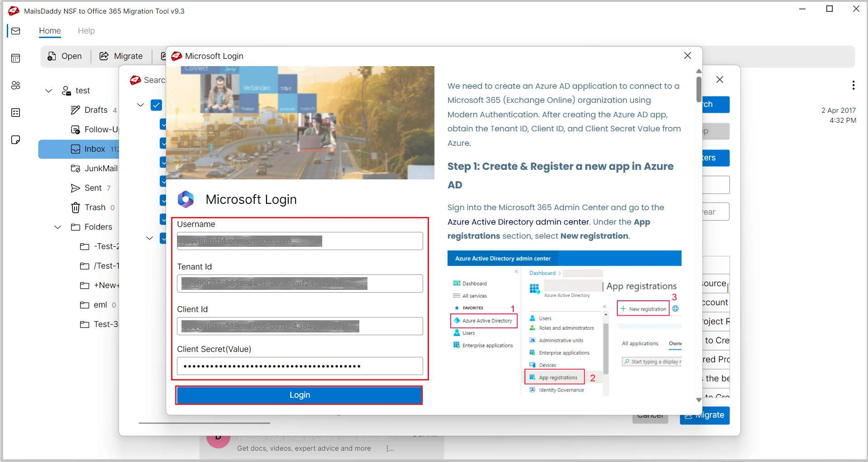Open the mail view from the sidebar
868x462 pixels.
16,31
